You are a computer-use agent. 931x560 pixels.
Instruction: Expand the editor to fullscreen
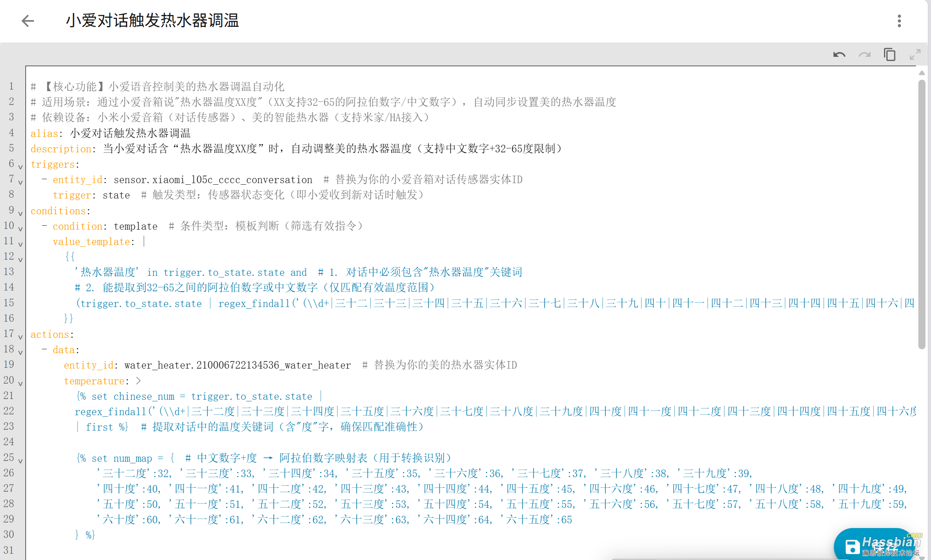point(915,54)
